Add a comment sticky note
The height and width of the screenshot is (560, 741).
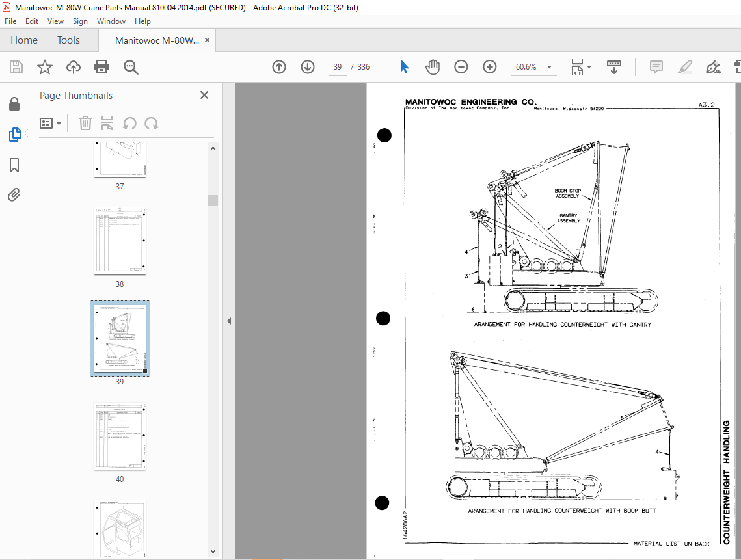(x=656, y=67)
